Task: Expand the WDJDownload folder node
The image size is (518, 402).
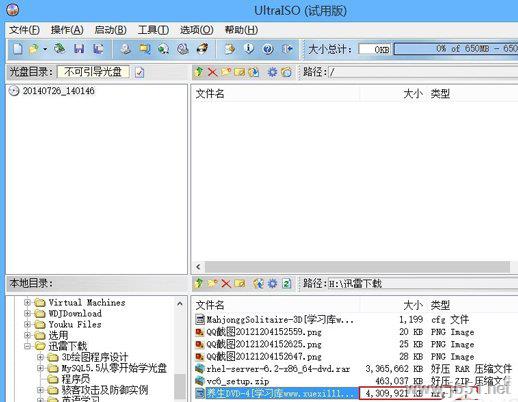Action: click(27, 313)
